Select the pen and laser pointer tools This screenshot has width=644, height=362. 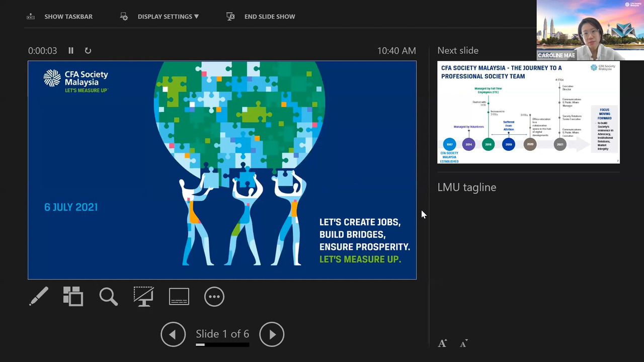coord(39,297)
